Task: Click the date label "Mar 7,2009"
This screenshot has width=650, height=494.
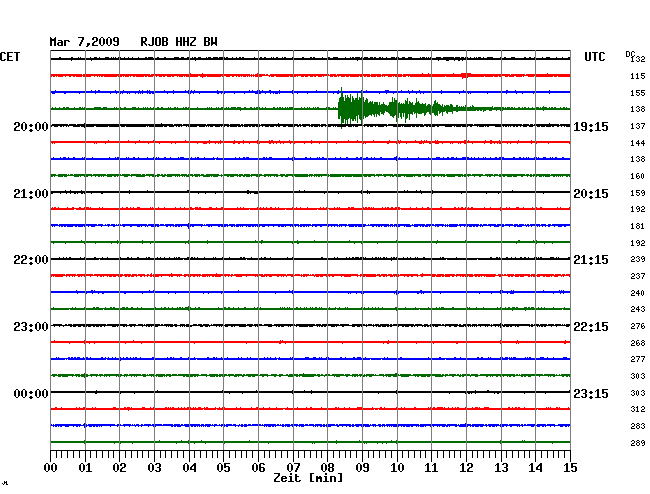Action: point(84,42)
